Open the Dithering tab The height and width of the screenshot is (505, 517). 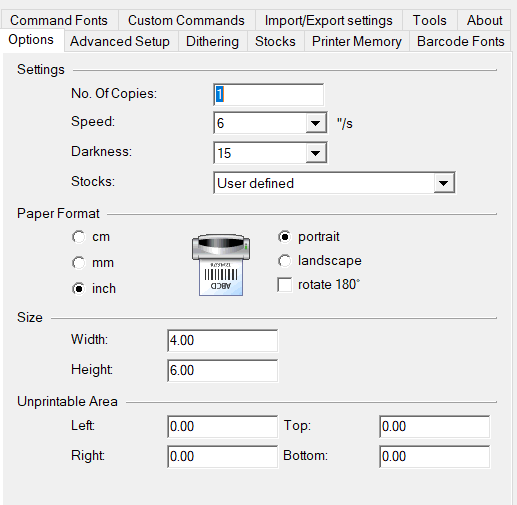click(x=212, y=41)
